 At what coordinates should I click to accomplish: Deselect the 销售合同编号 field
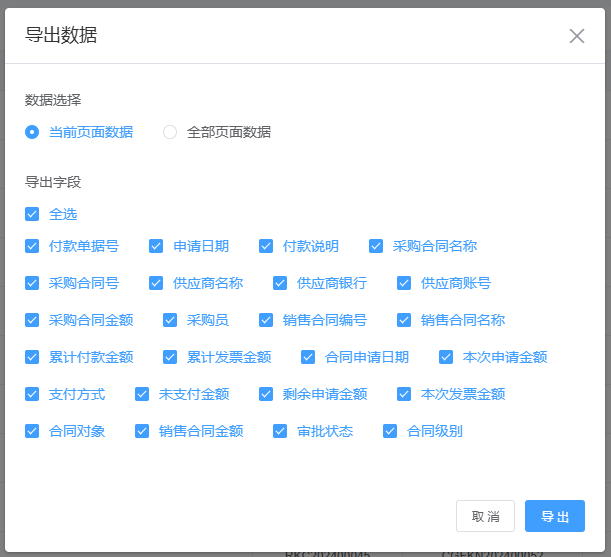(x=266, y=320)
